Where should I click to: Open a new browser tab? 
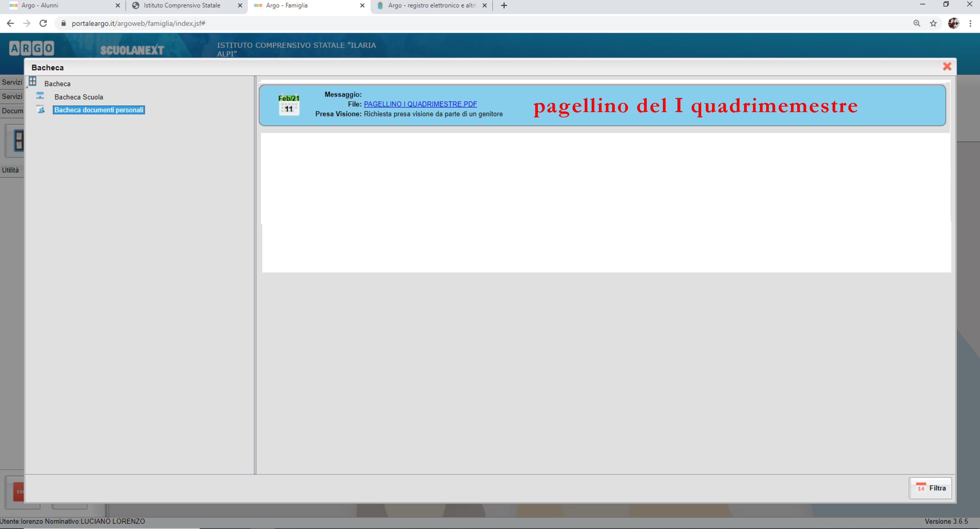[504, 5]
